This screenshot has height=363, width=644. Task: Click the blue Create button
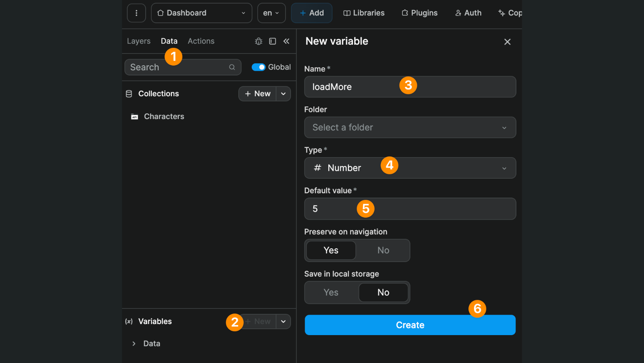click(x=410, y=325)
